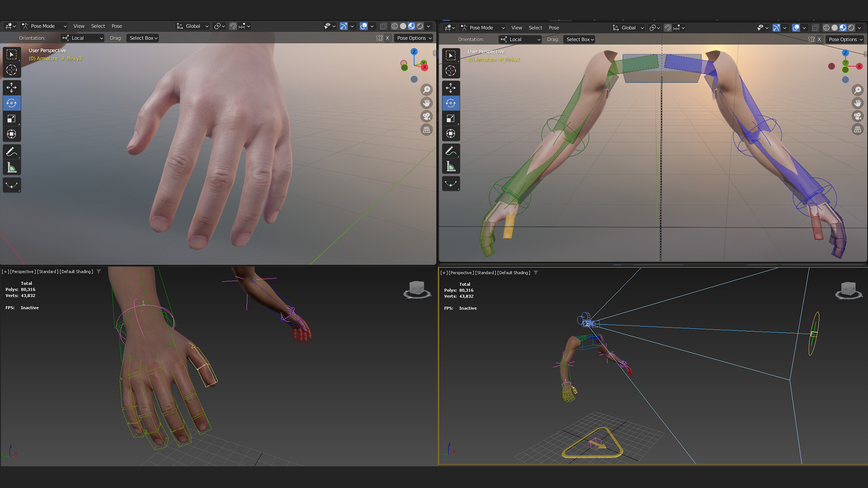Click the Breakdowner pose tool in top-left viewport

coord(12,185)
